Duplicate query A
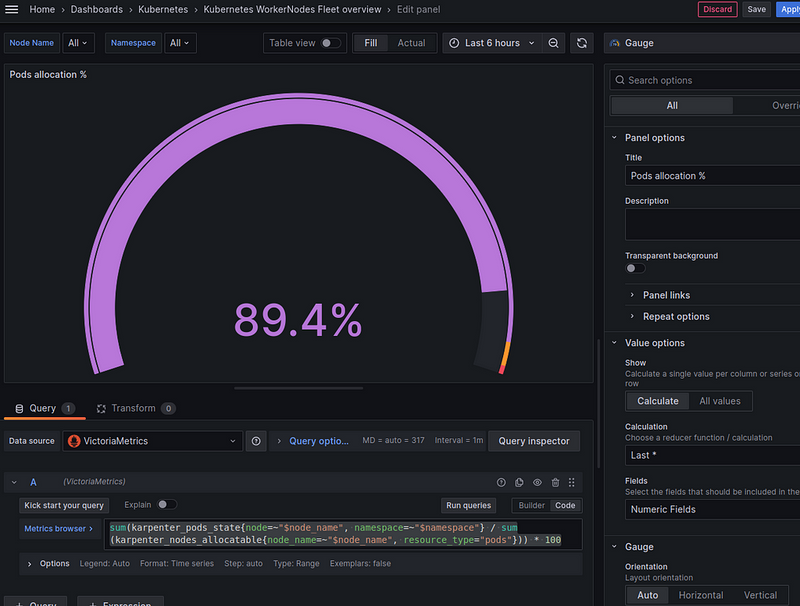The image size is (800, 606). (x=519, y=482)
